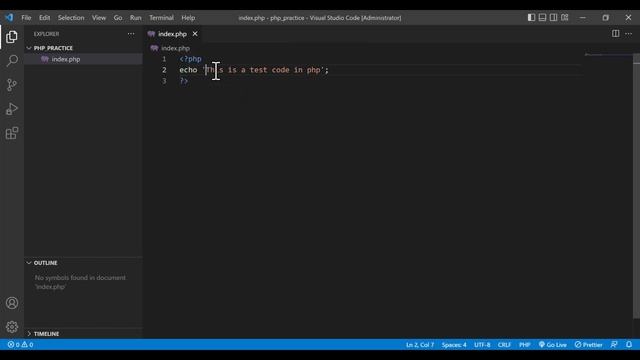Open the Explorer view in activity bar
640x360 pixels.
(x=12, y=37)
